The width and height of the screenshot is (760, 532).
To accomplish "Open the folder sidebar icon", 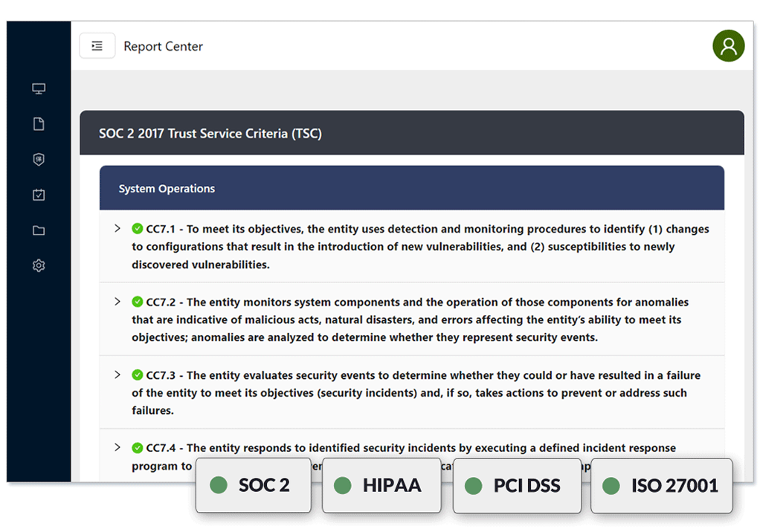I will (39, 230).
